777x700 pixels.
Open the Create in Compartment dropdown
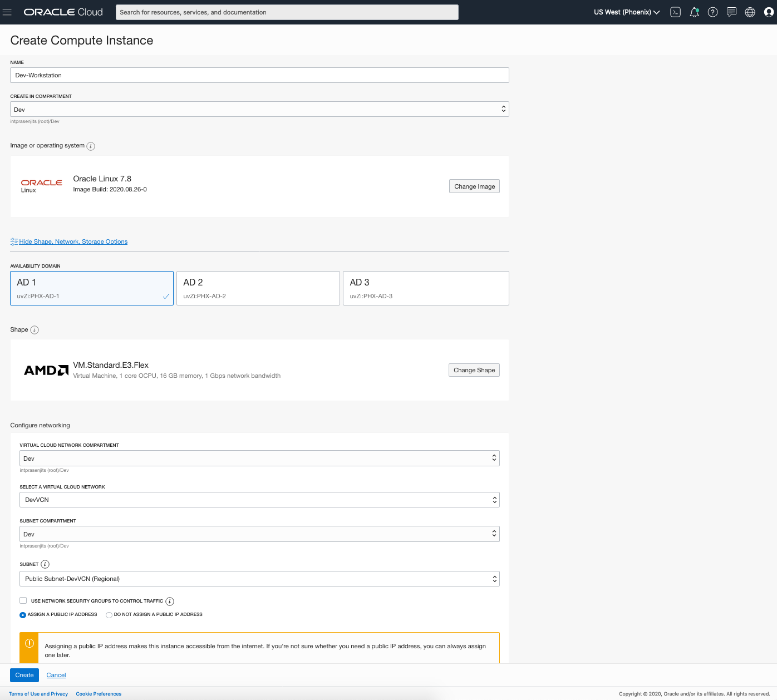point(259,109)
